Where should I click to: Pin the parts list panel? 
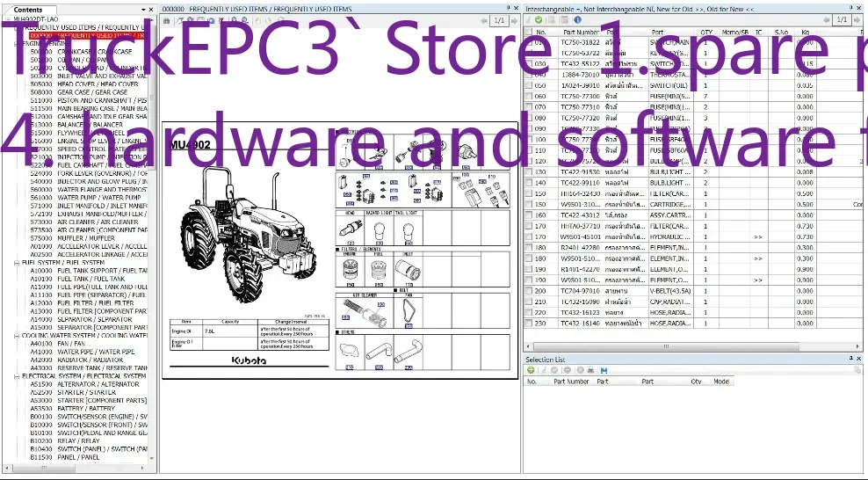coord(851,8)
